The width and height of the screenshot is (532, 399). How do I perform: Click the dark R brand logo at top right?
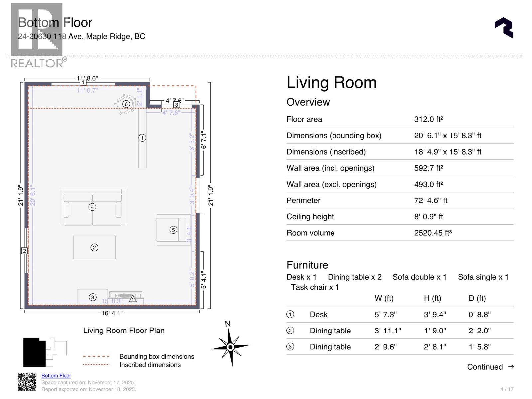(504, 28)
